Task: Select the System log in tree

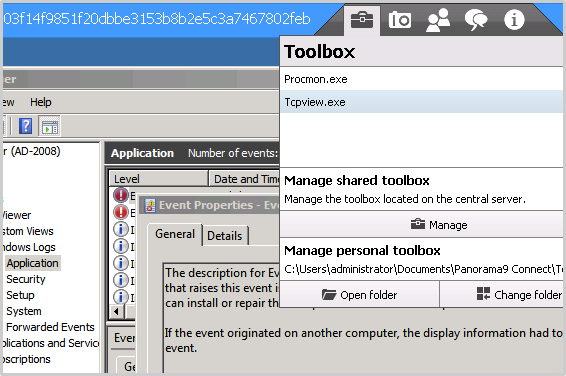Action: point(24,311)
